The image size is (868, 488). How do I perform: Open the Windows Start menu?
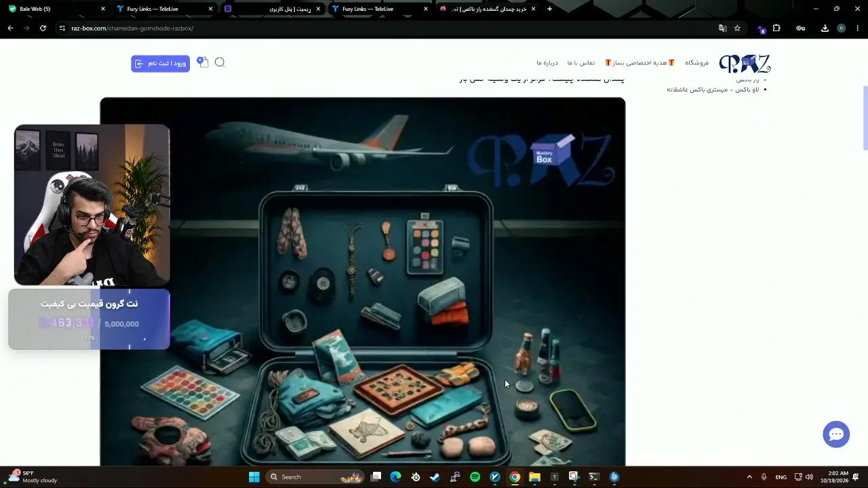[254, 477]
